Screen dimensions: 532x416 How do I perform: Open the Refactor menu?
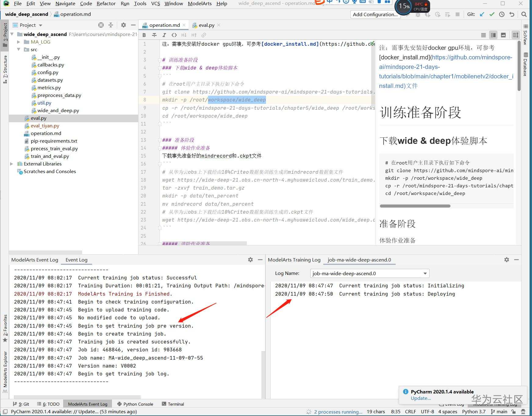(x=106, y=4)
